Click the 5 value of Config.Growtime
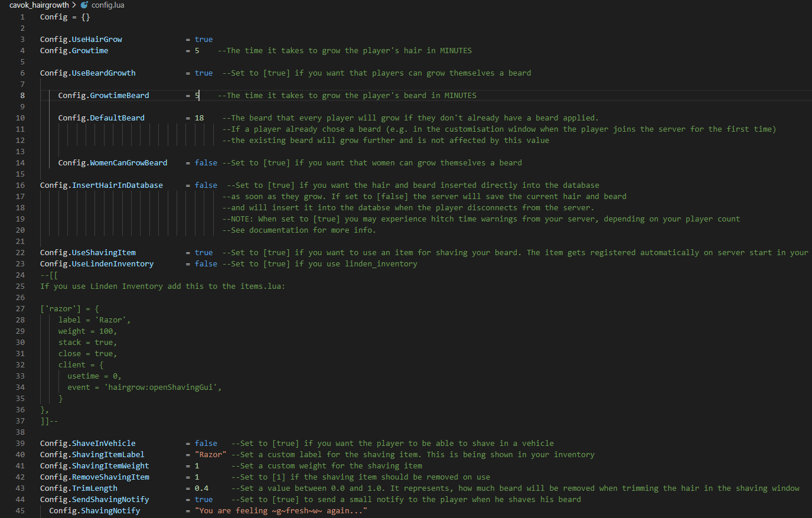This screenshot has height=518, width=812. 197,50
